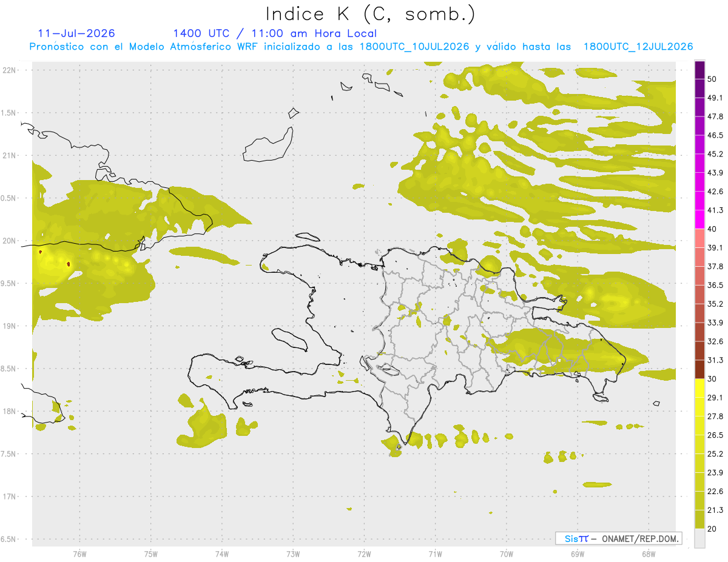728x562 pixels.
Task: Click the olive colorbar segment between 20 and 21.3
Action: (x=700, y=520)
